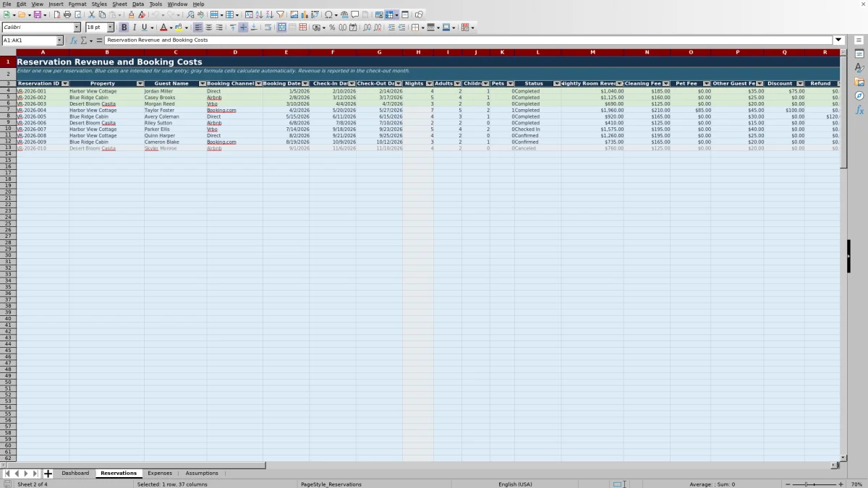Click the Clone Formatting paintbrush icon
868x488 pixels.
pos(131,14)
